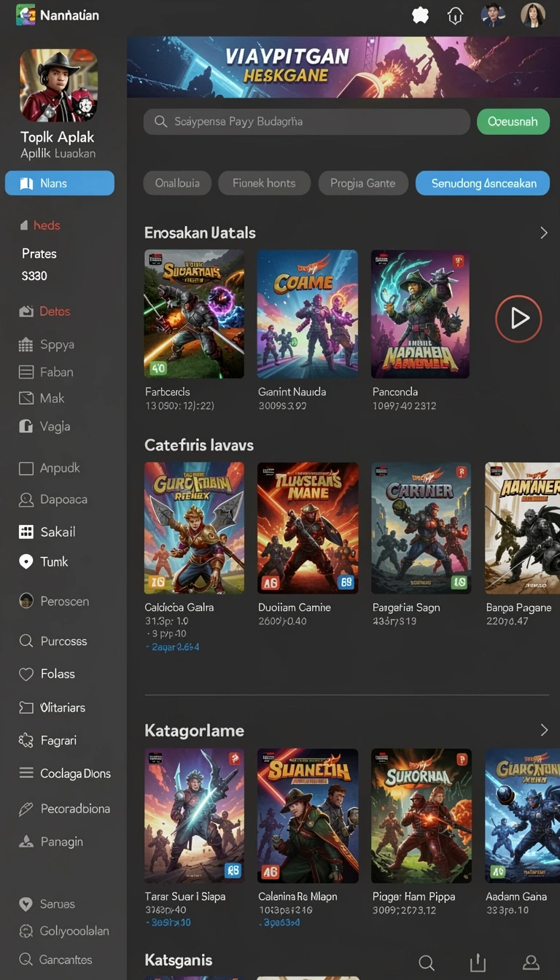Select the Sakail grid icon in sidebar
This screenshot has height=980, width=560.
26,532
